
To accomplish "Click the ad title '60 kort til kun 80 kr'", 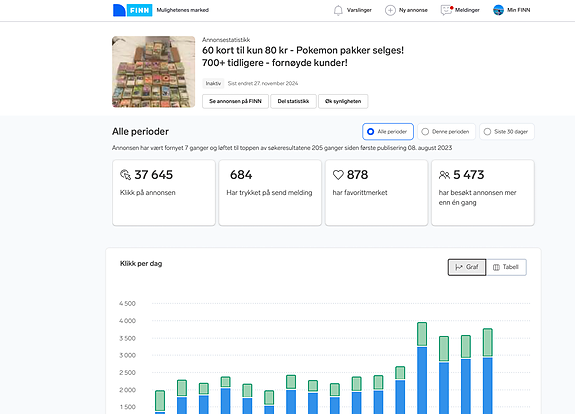I will 303,56.
